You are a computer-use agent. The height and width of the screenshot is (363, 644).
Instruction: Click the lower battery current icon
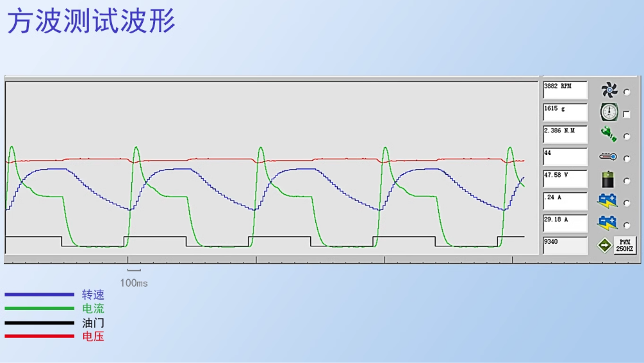(607, 223)
